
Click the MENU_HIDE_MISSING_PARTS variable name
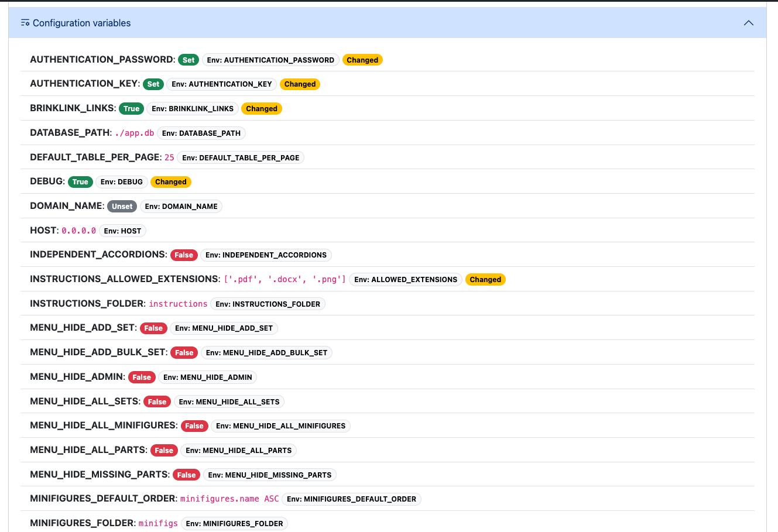coord(99,475)
